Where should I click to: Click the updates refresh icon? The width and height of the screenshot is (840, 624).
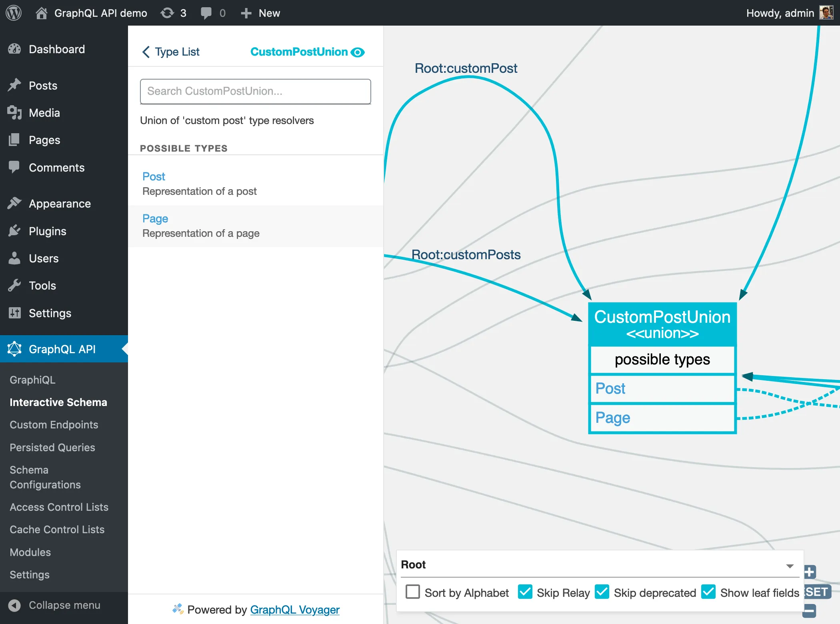(x=167, y=13)
